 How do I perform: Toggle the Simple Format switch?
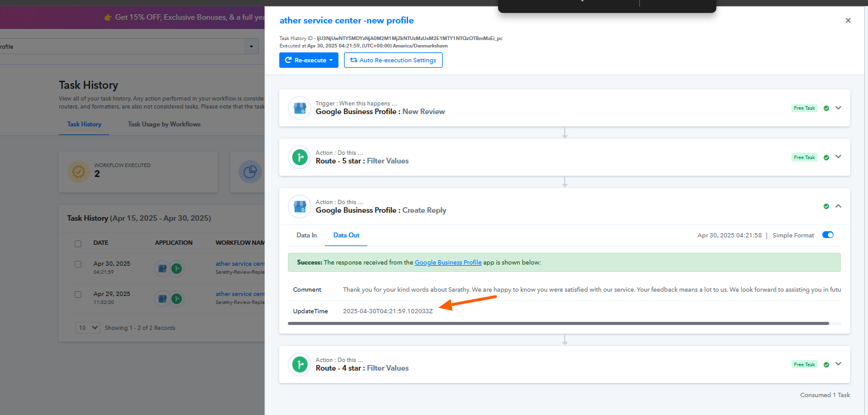coord(827,235)
